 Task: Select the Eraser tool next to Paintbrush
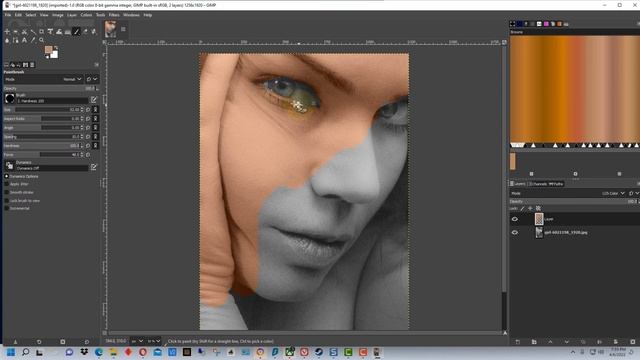click(x=85, y=31)
